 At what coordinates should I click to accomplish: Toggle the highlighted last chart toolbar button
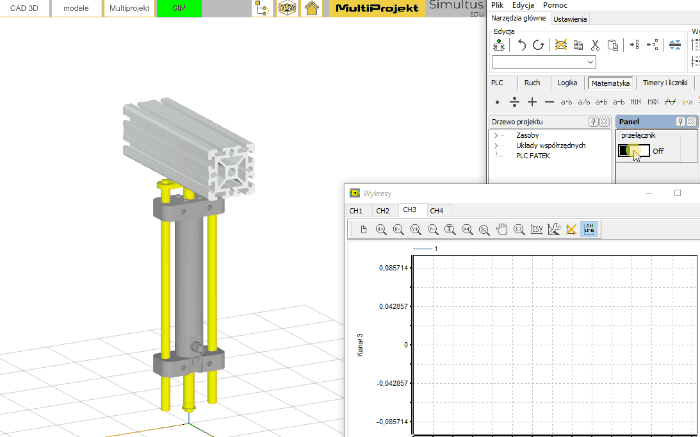pos(588,229)
